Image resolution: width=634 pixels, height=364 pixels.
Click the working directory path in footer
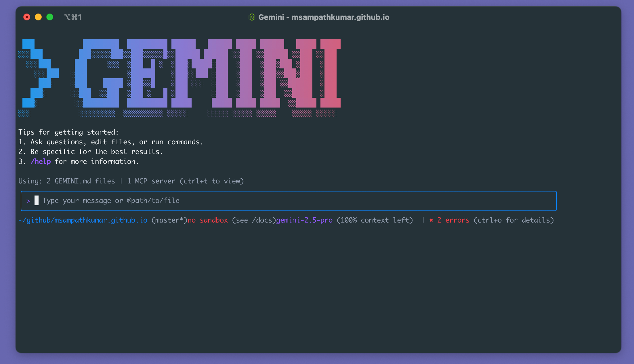(x=83, y=220)
